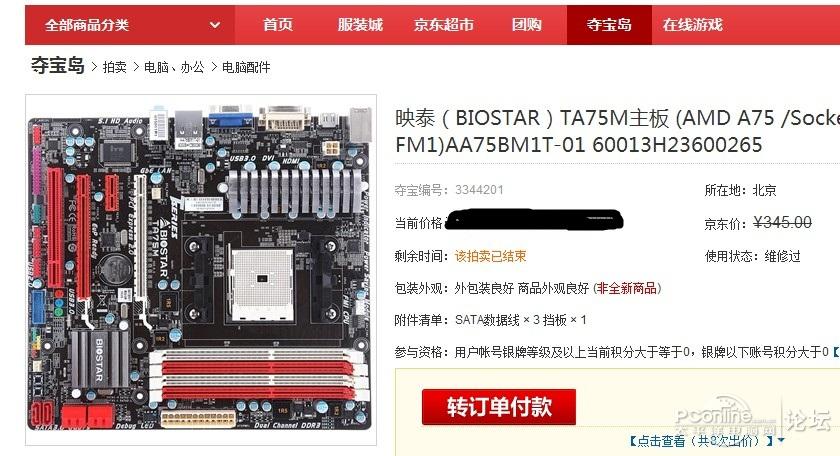
Task: Click the chevron arrow beside 全部商品分类
Action: (214, 25)
